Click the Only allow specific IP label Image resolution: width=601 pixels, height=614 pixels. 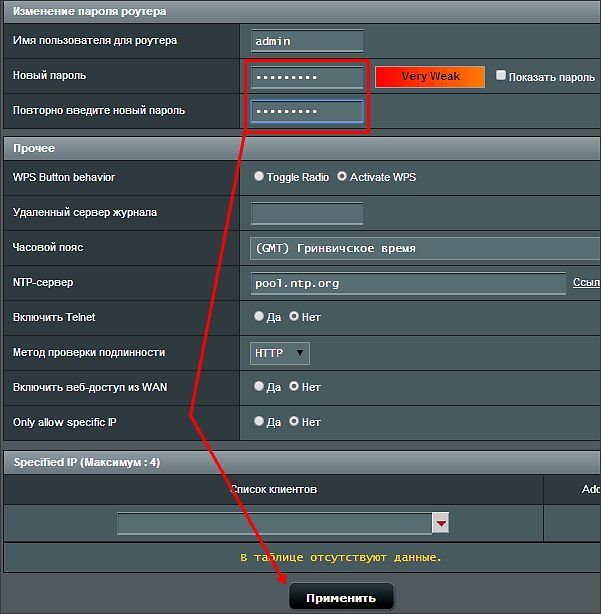pos(65,423)
